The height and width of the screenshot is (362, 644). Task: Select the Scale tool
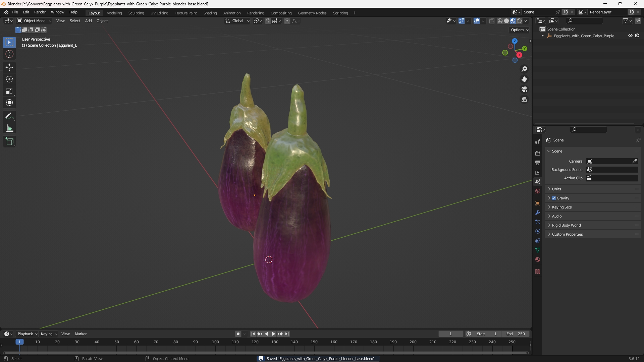click(9, 91)
